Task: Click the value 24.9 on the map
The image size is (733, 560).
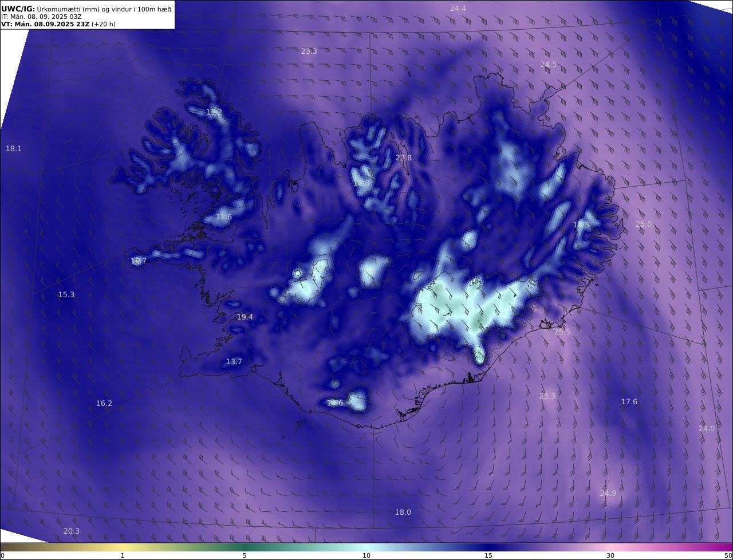Action: point(608,493)
